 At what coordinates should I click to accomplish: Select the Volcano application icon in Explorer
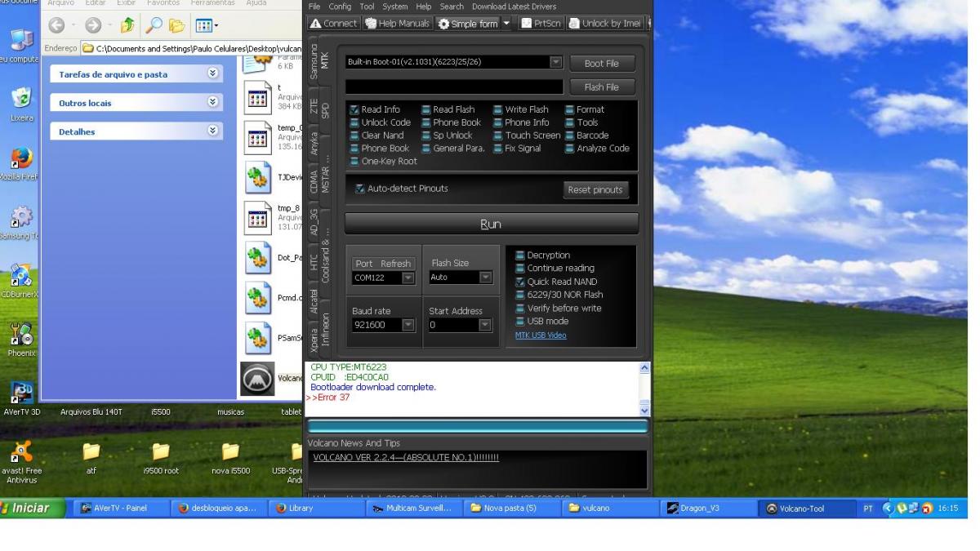(258, 379)
